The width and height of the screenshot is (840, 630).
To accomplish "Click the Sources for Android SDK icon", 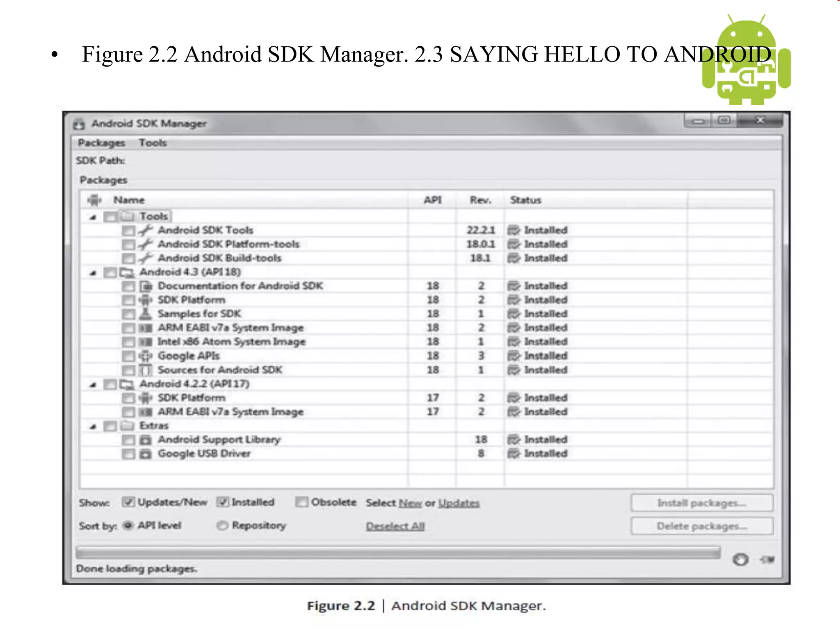I will pyautogui.click(x=146, y=370).
